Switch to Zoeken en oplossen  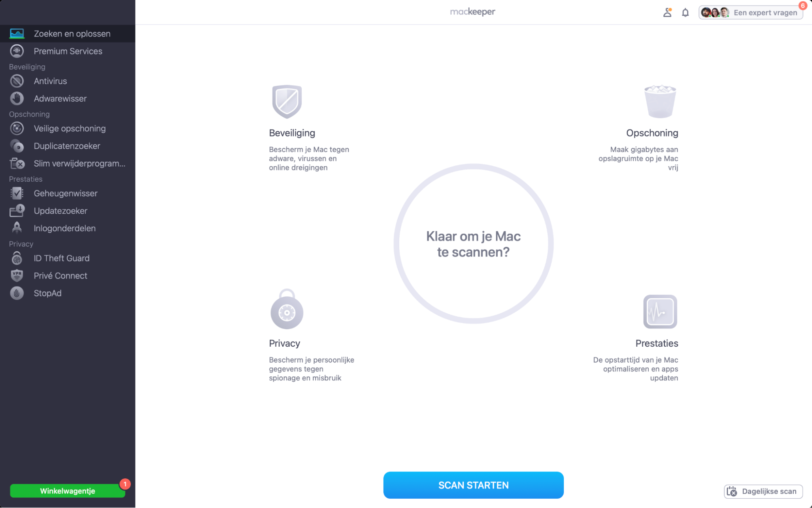tap(72, 34)
